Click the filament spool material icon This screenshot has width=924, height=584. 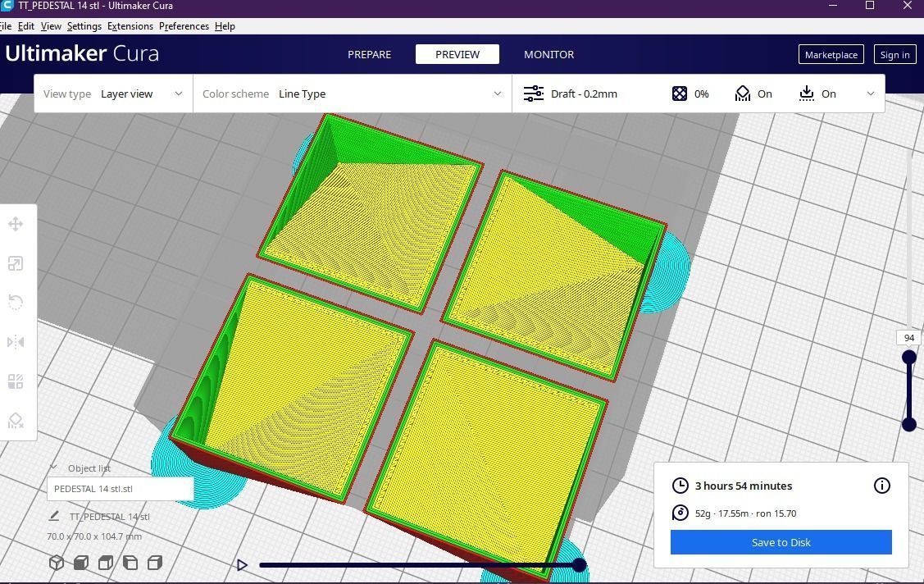click(680, 513)
